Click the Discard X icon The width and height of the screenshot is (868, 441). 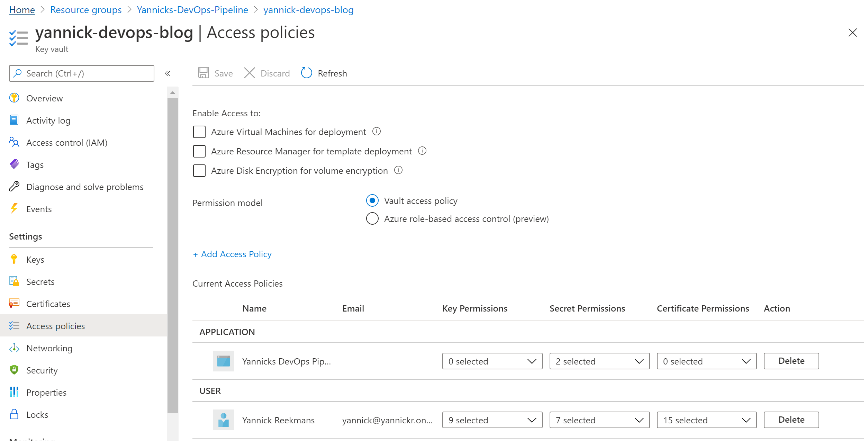click(249, 73)
